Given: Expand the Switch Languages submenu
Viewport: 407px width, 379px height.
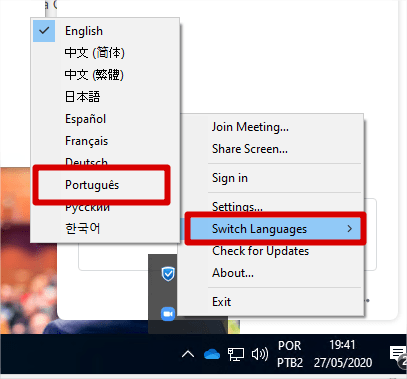Looking at the screenshot, I should click(270, 229).
